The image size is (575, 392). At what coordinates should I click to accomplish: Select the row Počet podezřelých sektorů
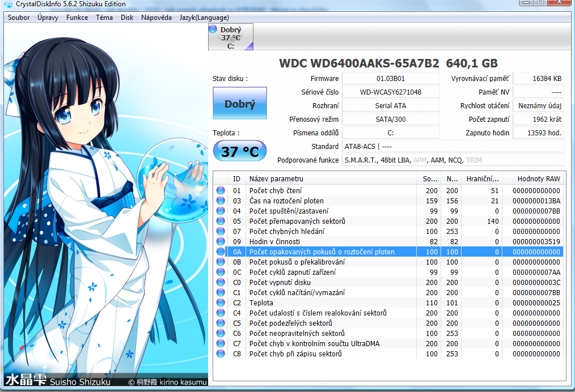[388, 323]
